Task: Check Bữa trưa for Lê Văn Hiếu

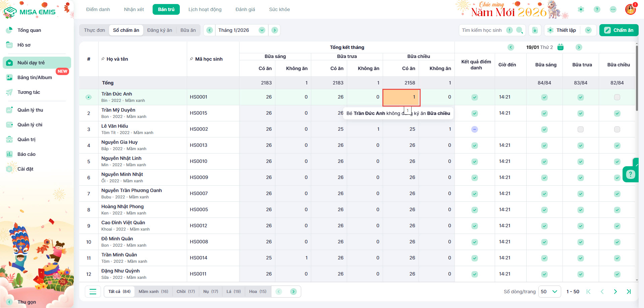Action: coord(581,129)
